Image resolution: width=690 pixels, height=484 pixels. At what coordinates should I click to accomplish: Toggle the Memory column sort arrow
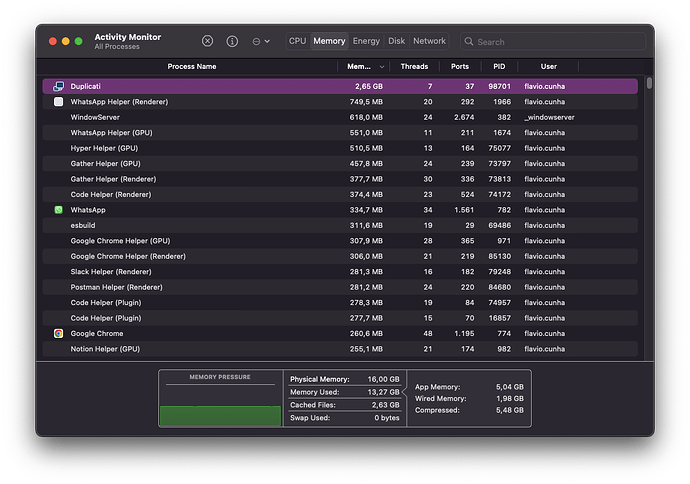[382, 67]
